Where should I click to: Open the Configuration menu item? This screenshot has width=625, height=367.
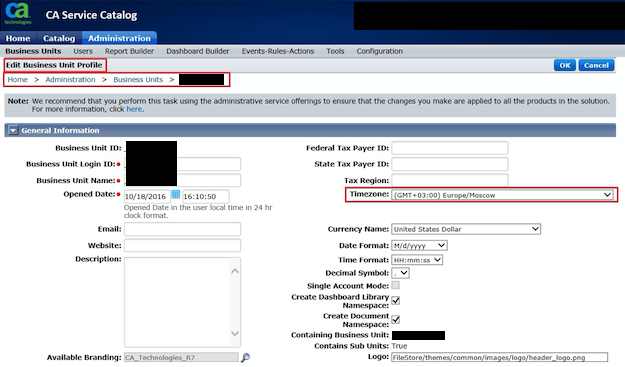379,51
